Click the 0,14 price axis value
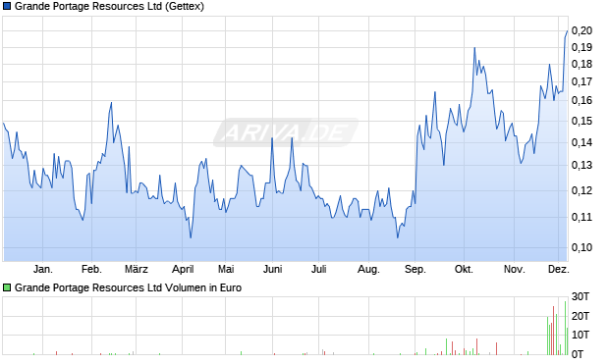609x364 pixels. (581, 142)
